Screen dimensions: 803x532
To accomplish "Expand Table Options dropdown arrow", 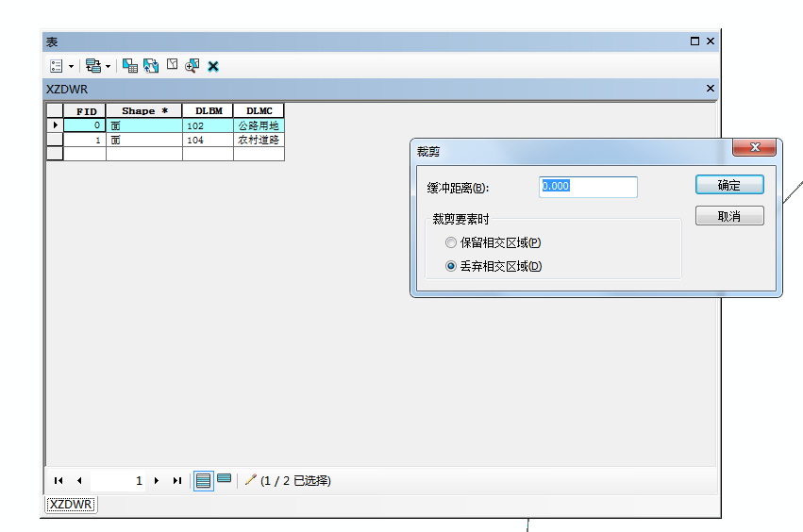I will pos(71,67).
